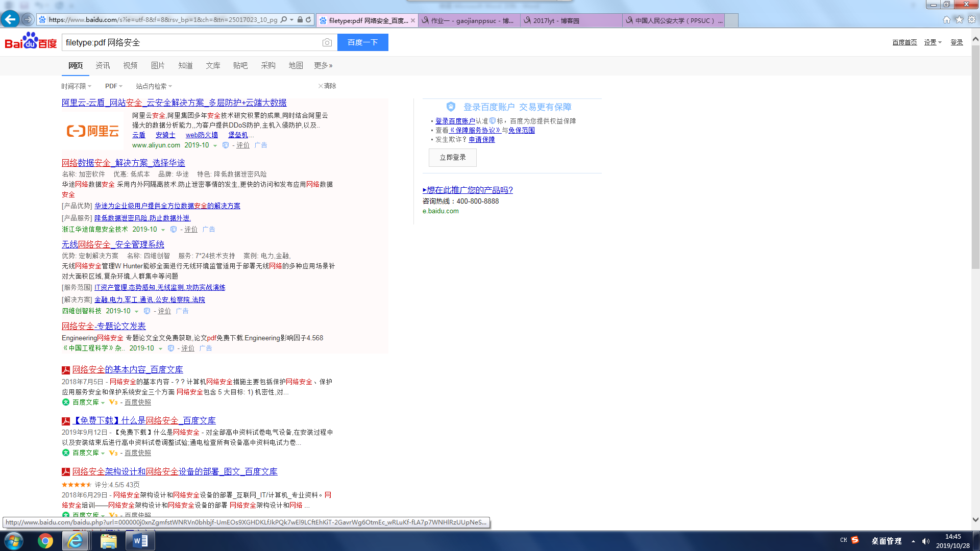Open the IE tools gear icon
980x551 pixels.
[x=972, y=19]
